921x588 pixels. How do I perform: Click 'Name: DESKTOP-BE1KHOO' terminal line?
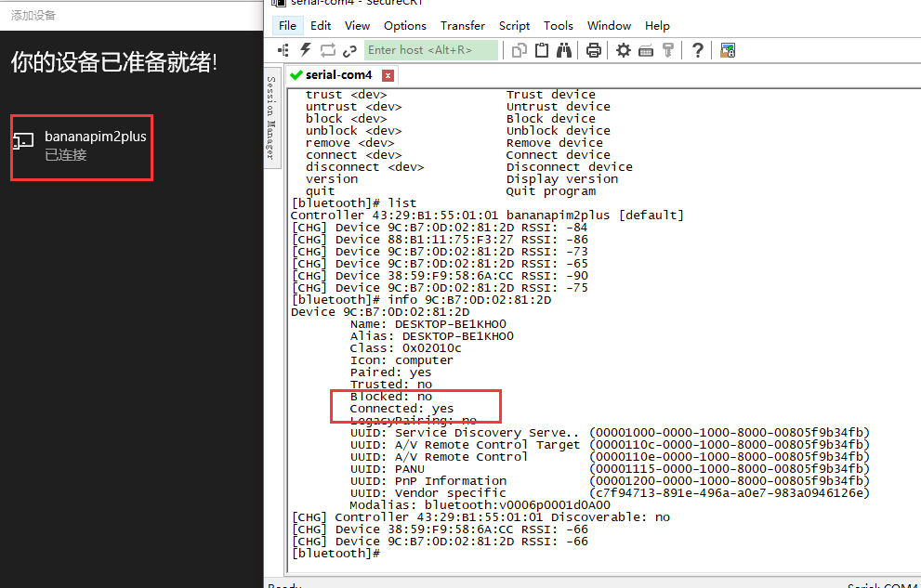(x=428, y=324)
